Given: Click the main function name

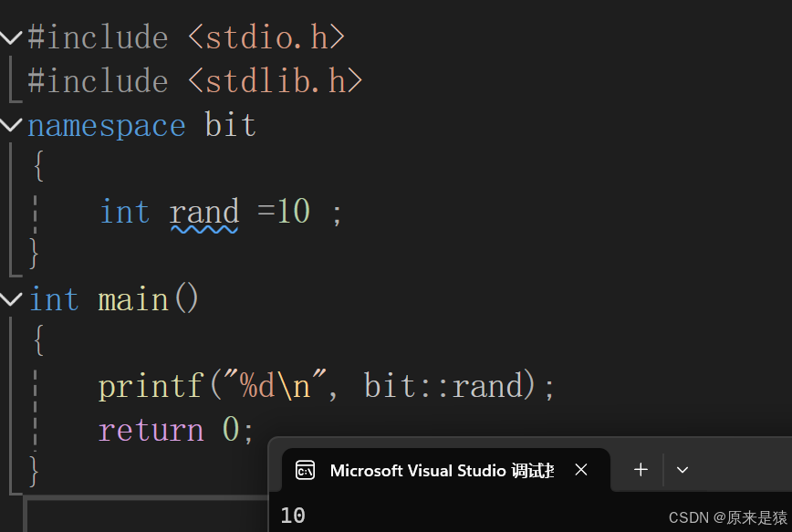Looking at the screenshot, I should [133, 299].
